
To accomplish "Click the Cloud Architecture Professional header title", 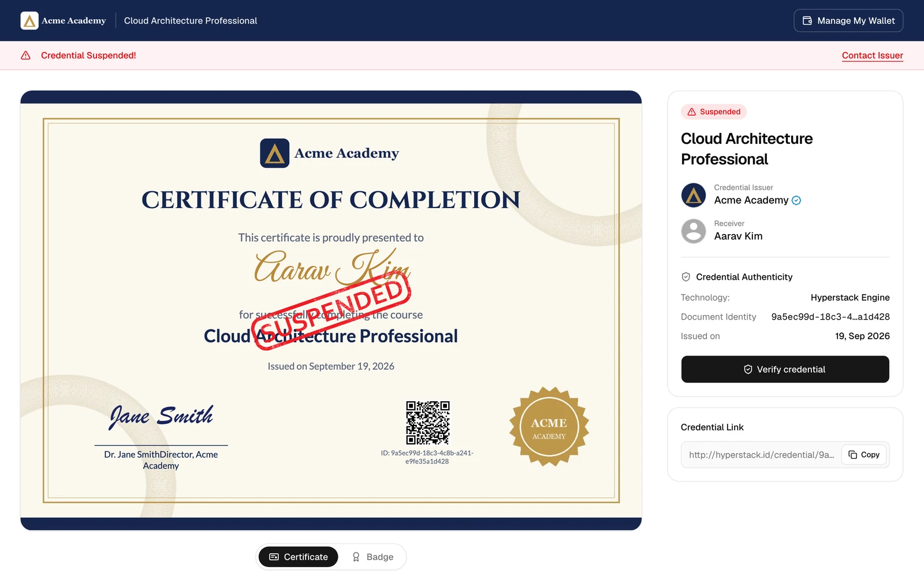I will [x=191, y=21].
